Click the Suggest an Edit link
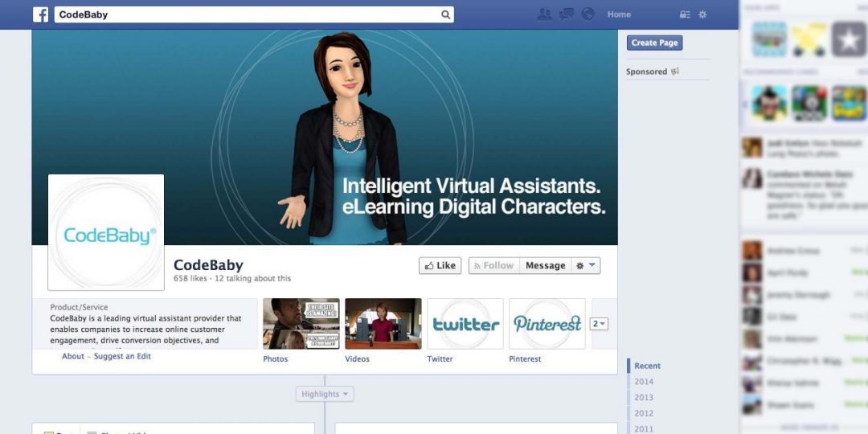 click(122, 356)
